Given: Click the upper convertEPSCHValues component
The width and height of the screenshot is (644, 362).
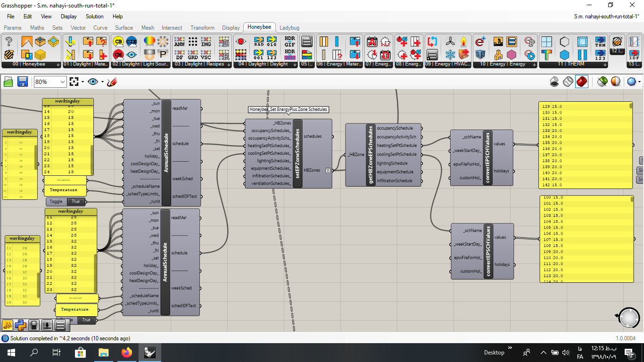Looking at the screenshot, I should (481, 158).
